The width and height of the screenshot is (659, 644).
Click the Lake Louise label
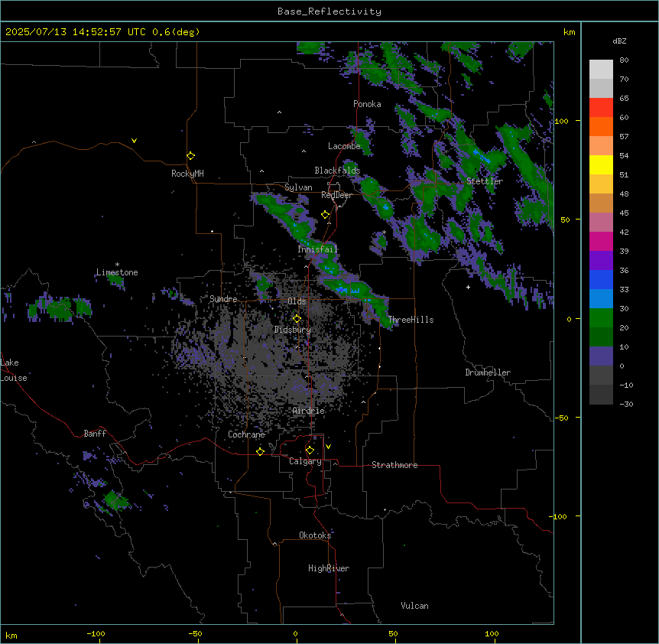[x=14, y=370]
